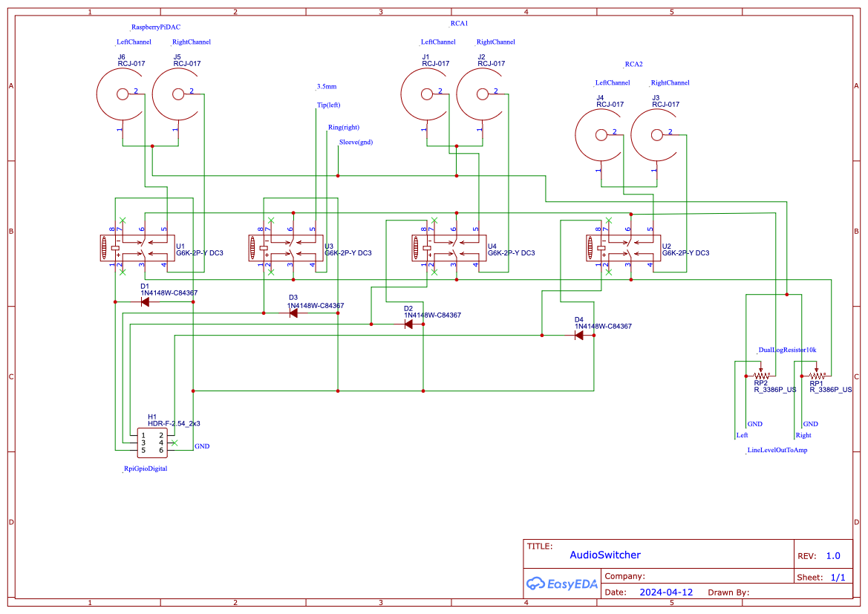This screenshot has height=614, width=868.
Task: Select D1 1N4148W-C84367 part label
Action: pos(169,293)
